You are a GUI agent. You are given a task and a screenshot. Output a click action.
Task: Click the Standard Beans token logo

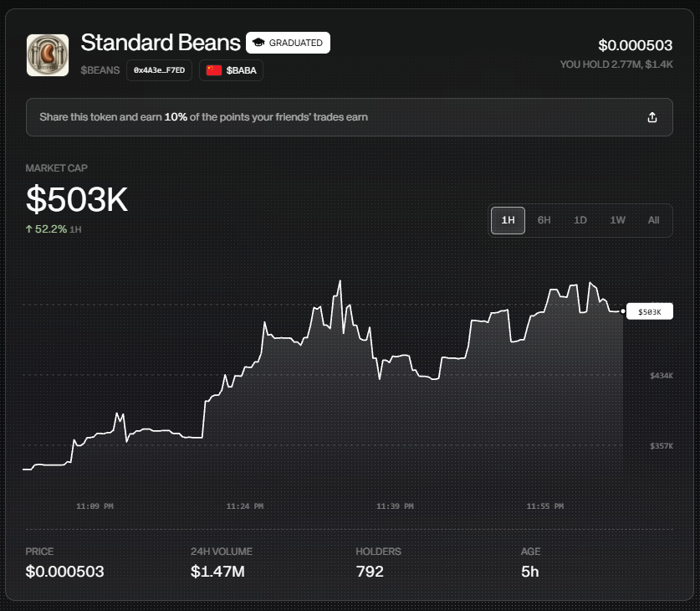point(48,55)
